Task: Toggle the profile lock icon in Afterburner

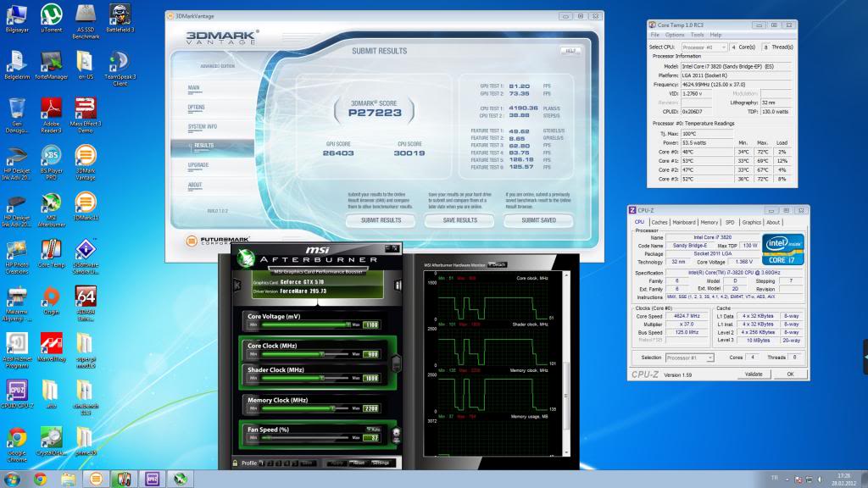Action: pos(236,463)
